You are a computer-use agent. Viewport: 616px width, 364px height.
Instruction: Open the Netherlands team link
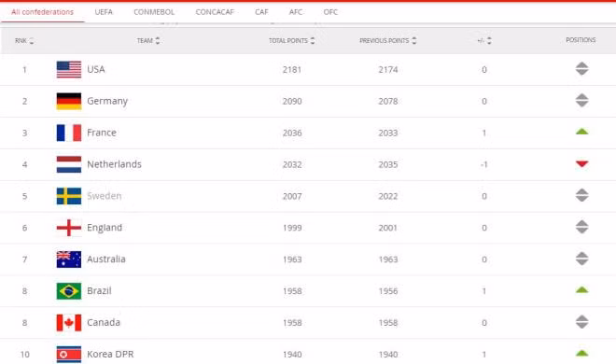pyautogui.click(x=114, y=164)
